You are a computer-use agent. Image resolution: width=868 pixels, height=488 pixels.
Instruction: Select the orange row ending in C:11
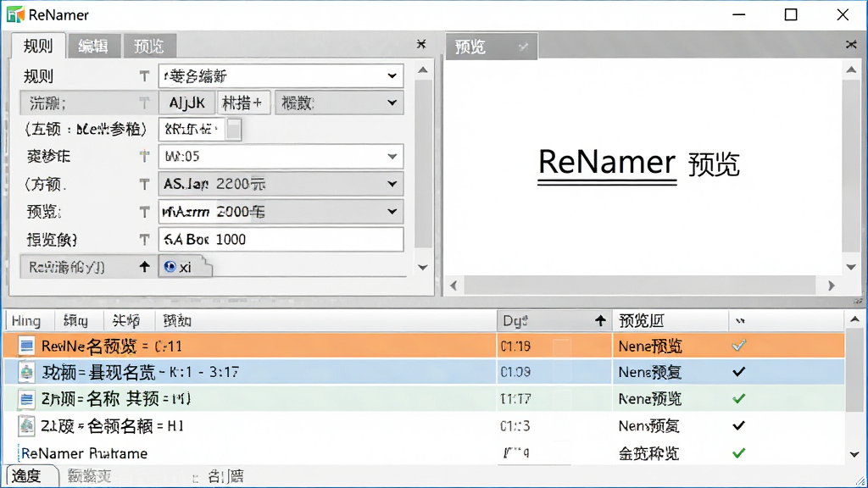[424, 346]
